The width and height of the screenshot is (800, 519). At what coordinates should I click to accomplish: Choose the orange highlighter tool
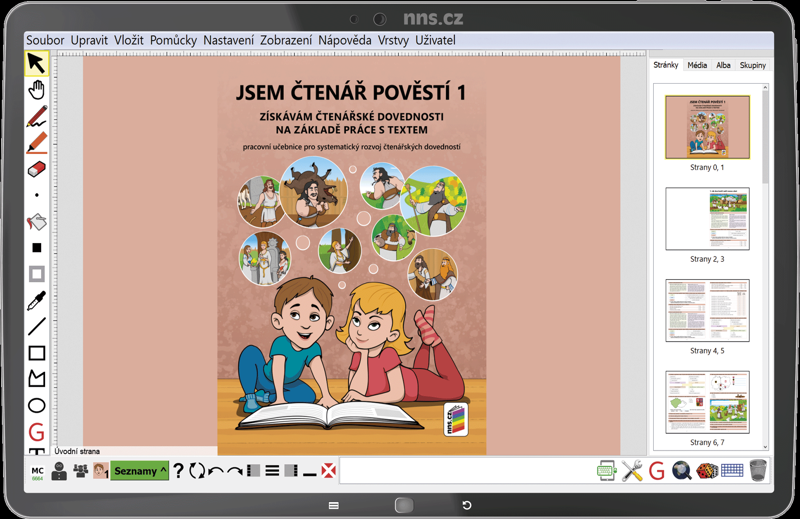point(37,142)
